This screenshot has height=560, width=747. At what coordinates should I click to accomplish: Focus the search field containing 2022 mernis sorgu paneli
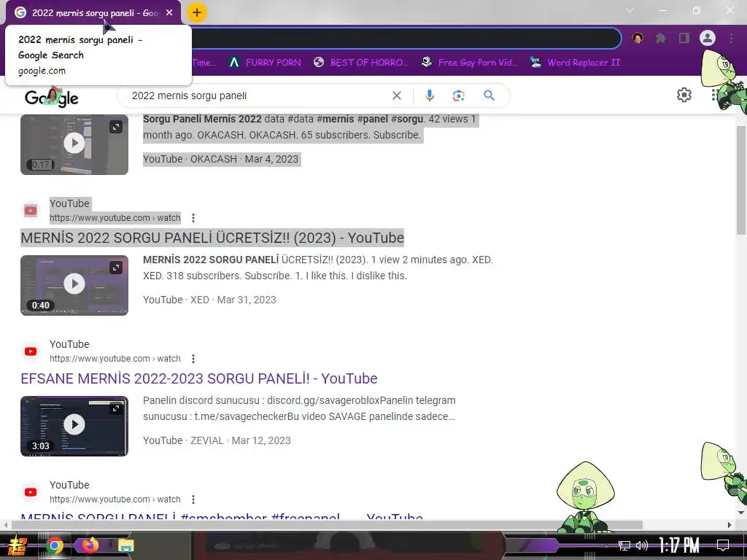coord(258,96)
